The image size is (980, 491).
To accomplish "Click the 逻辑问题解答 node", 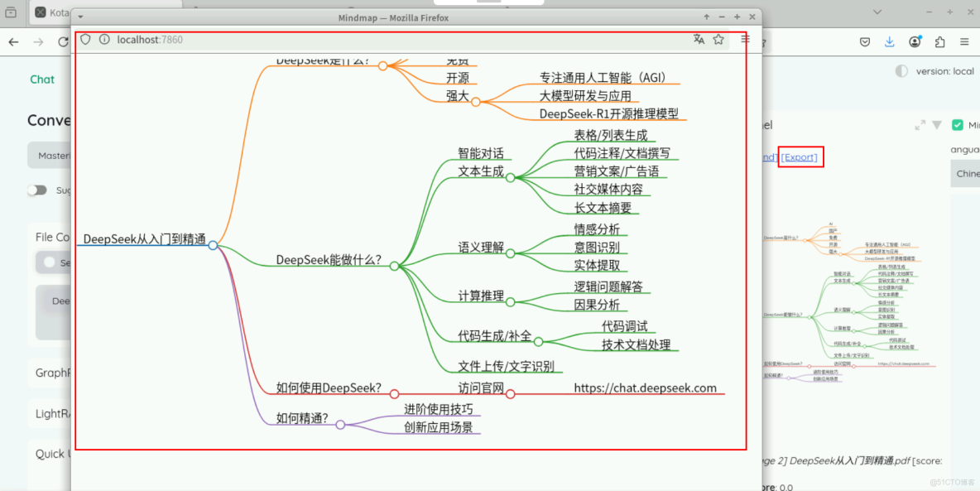I will click(608, 286).
